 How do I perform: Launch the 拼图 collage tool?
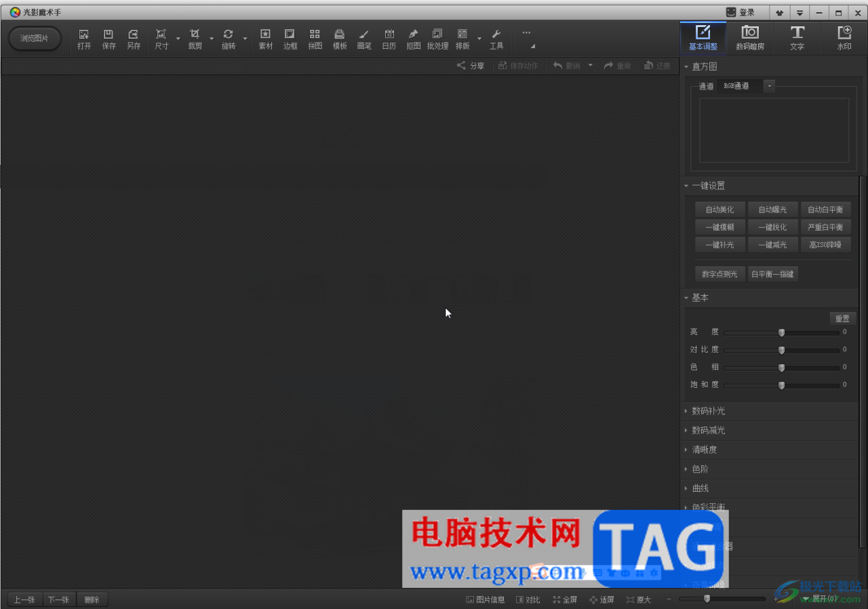click(315, 39)
